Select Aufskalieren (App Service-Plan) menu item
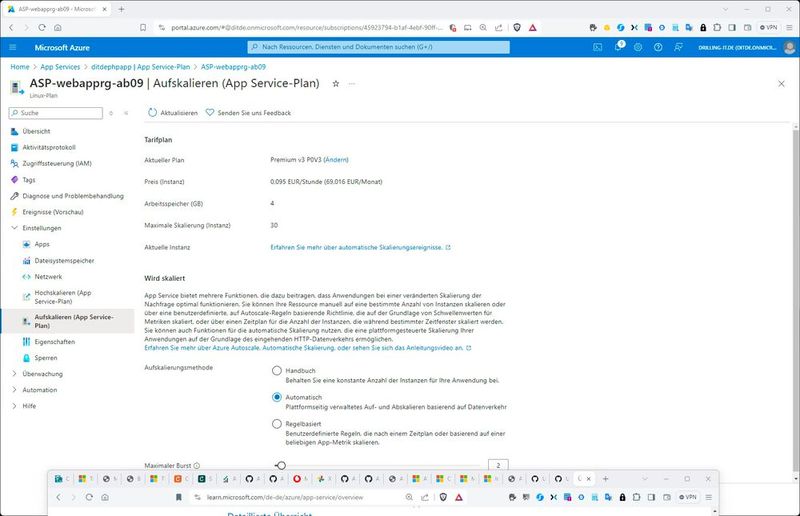Screen dimensions: 800x516 [67, 321]
